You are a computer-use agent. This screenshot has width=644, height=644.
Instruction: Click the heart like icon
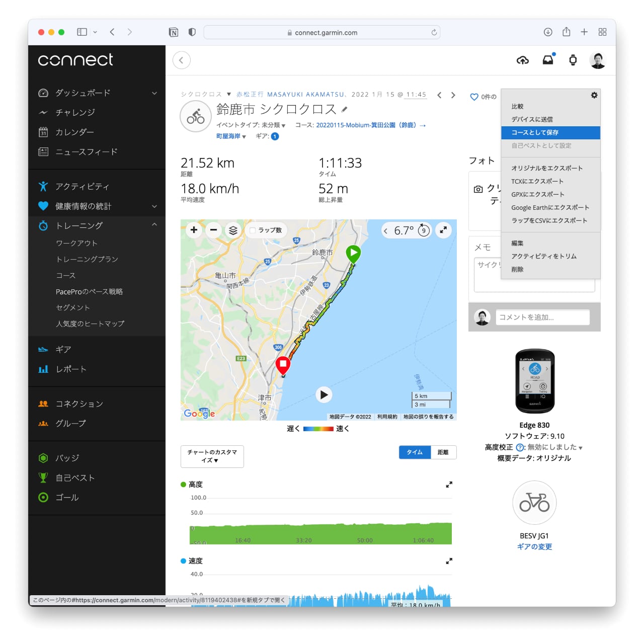[474, 97]
